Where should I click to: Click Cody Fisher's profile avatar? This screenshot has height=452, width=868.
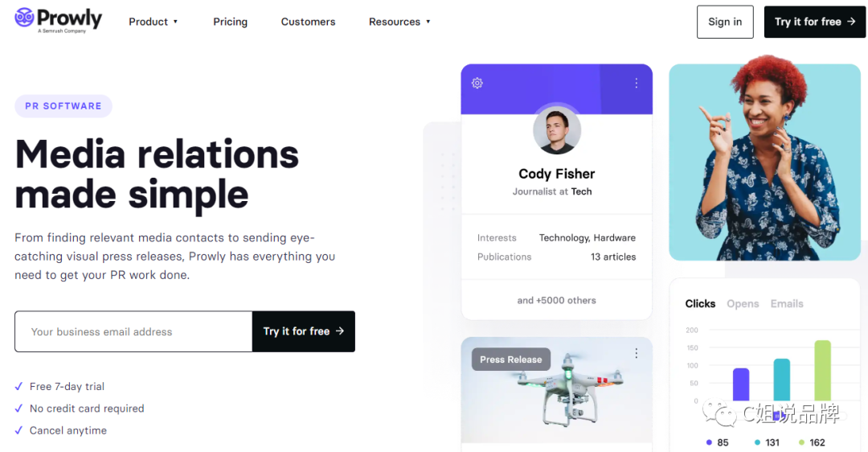pyautogui.click(x=557, y=130)
